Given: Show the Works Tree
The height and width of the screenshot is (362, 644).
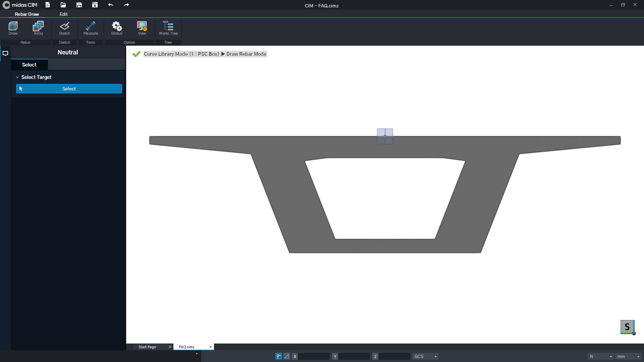Looking at the screenshot, I should point(168,28).
